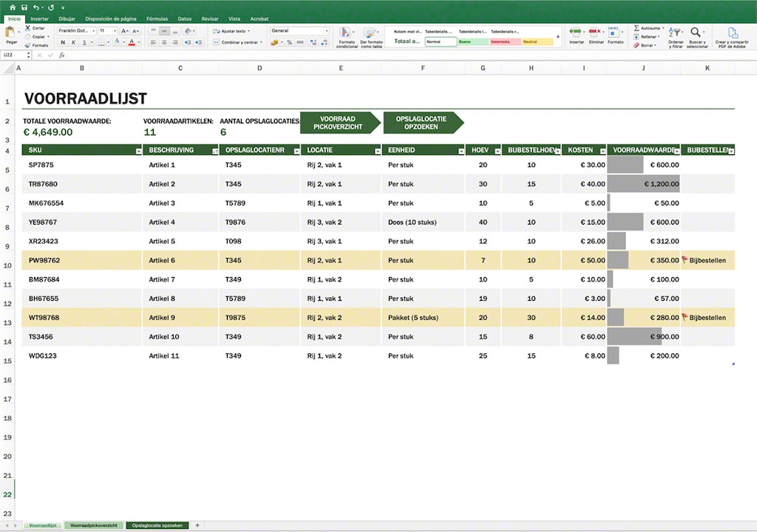Apply the Bueno green cell style
Viewport: 757px width, 532px height.
click(x=473, y=42)
